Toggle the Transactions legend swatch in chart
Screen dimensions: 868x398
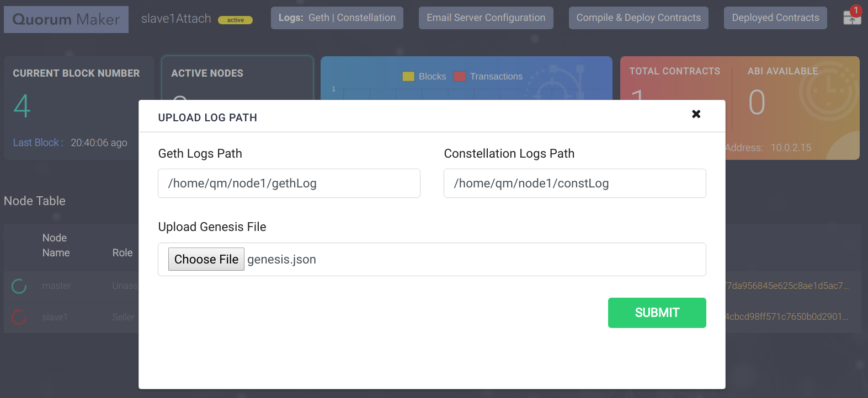(x=460, y=77)
